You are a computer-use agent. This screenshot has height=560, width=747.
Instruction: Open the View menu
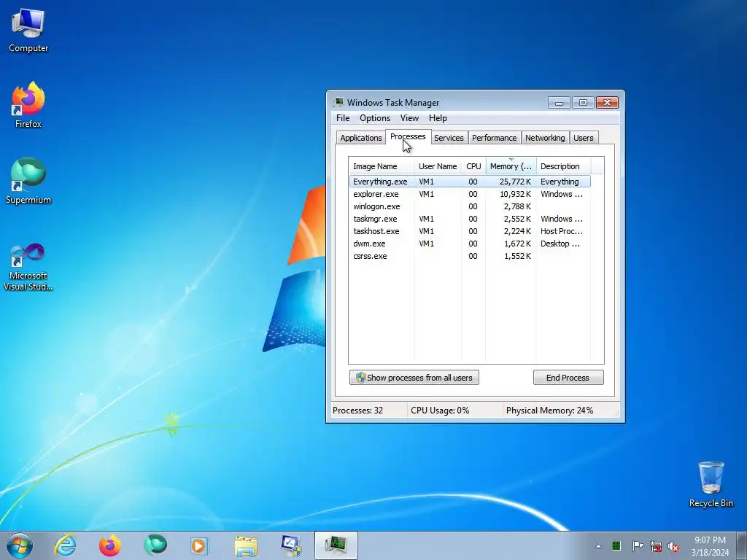[x=409, y=118]
